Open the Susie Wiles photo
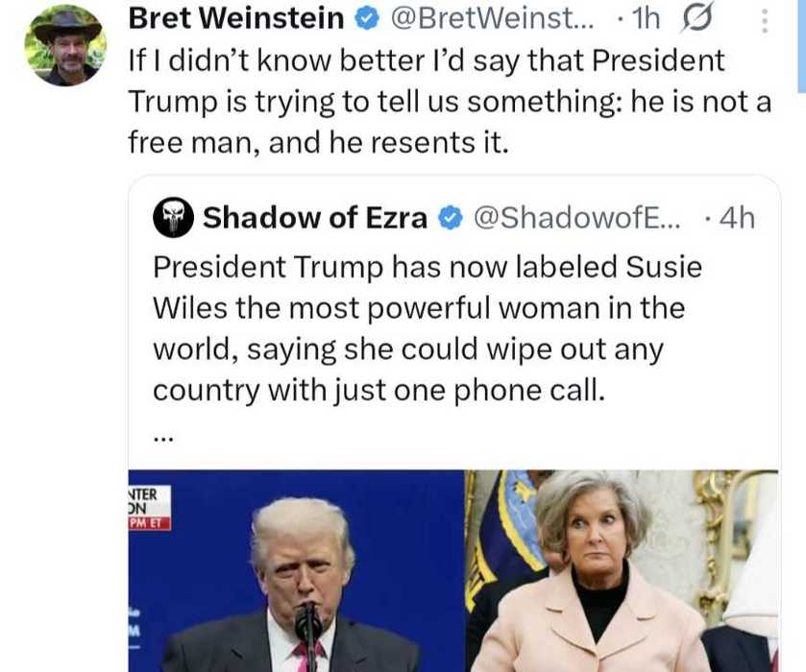Image resolution: width=806 pixels, height=672 pixels. (622, 571)
